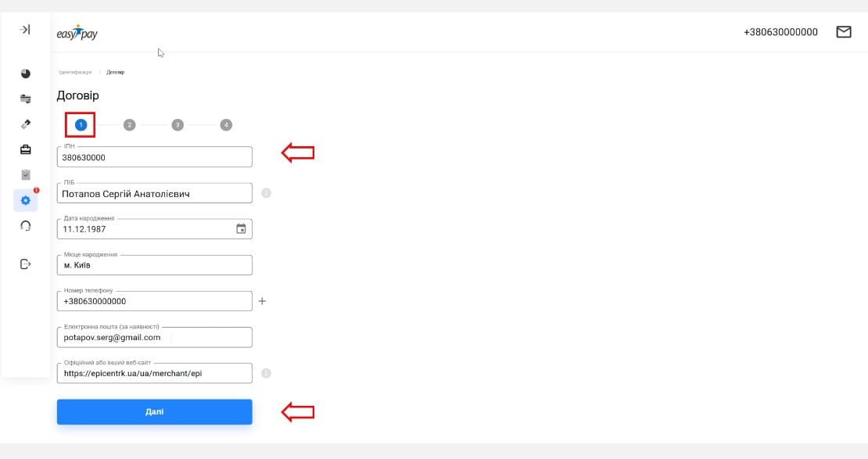
Task: Click the ІПН input field
Action: click(x=155, y=157)
